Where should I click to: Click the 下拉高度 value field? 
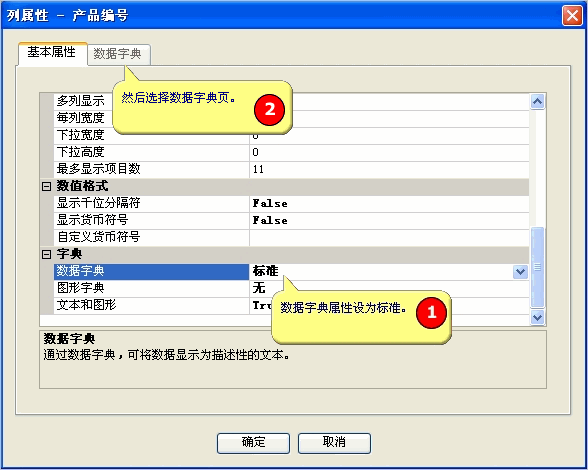pos(389,153)
